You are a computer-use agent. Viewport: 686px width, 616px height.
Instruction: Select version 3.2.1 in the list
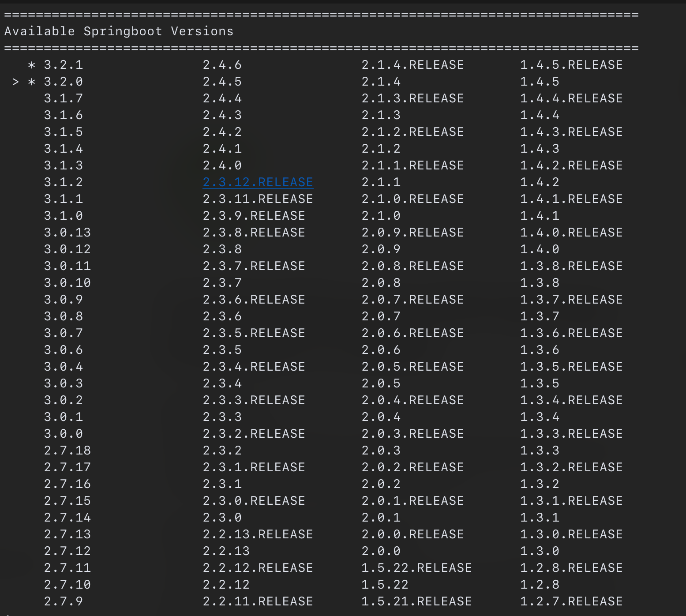coord(64,65)
